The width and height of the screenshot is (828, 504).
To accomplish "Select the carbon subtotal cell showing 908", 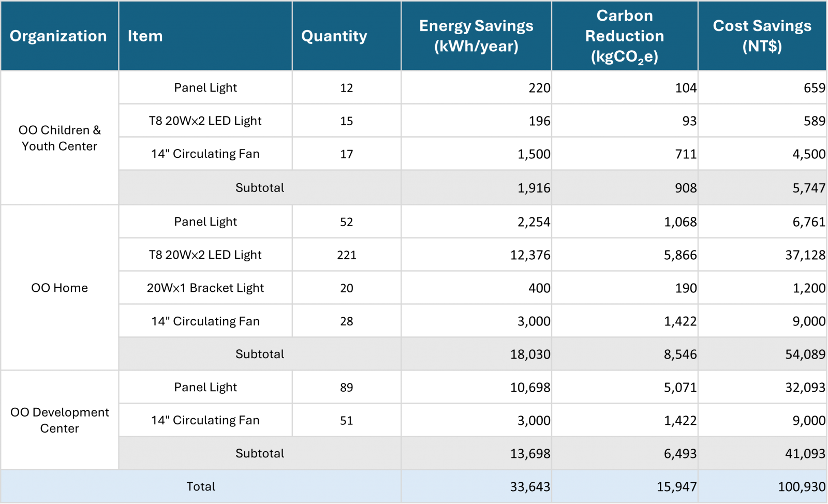I will tap(685, 188).
